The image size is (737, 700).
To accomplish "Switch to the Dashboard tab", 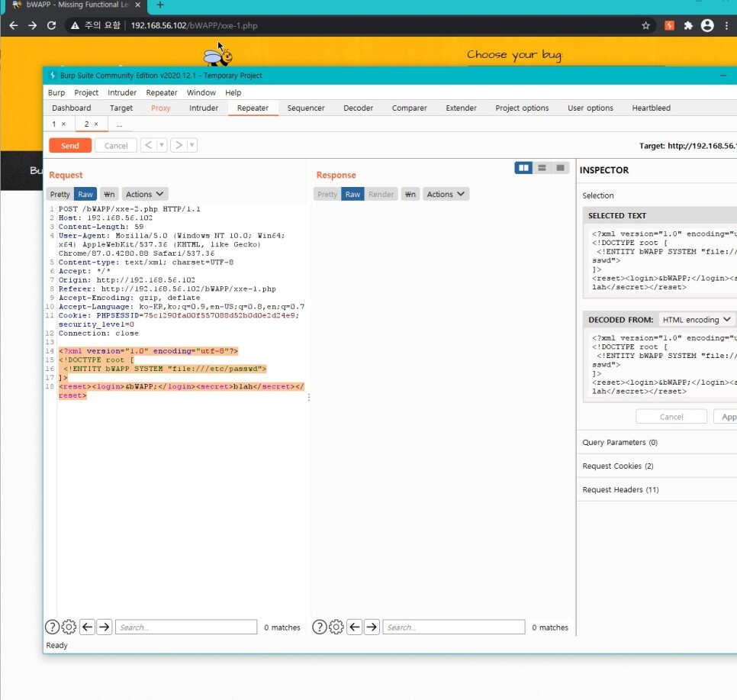I will pos(72,108).
